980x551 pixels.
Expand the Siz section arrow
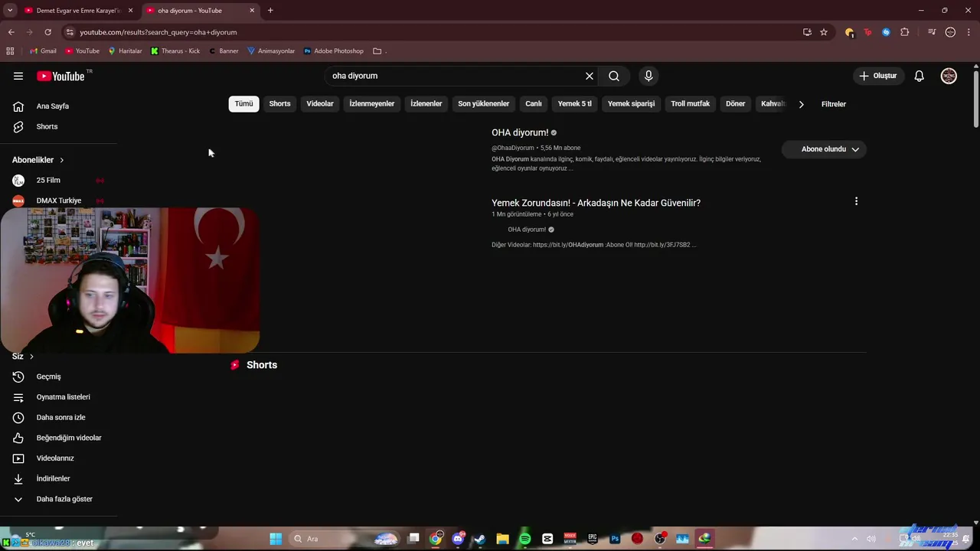click(x=31, y=357)
